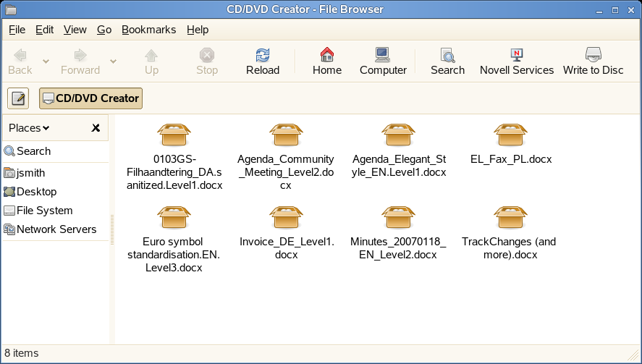Open the Back history dropdown arrow
Screen dimensions: 642x364
click(x=46, y=62)
